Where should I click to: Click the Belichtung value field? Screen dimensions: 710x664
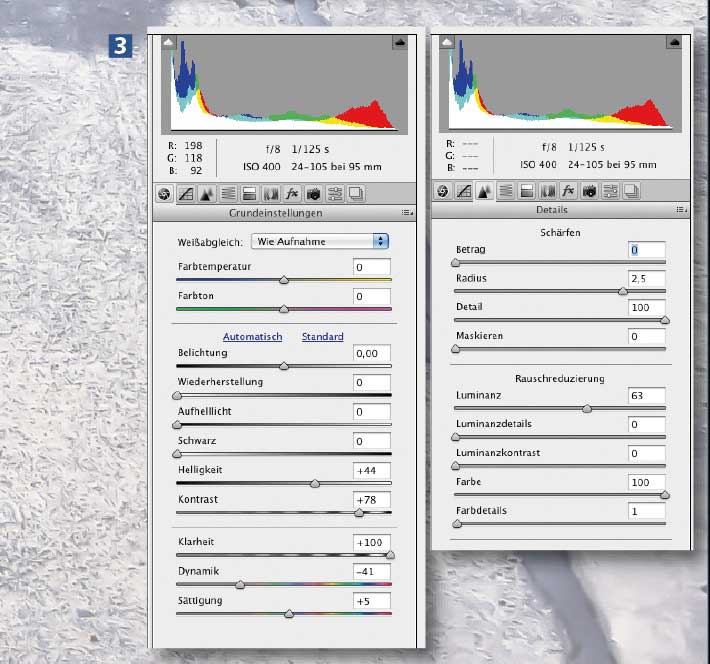click(x=371, y=354)
